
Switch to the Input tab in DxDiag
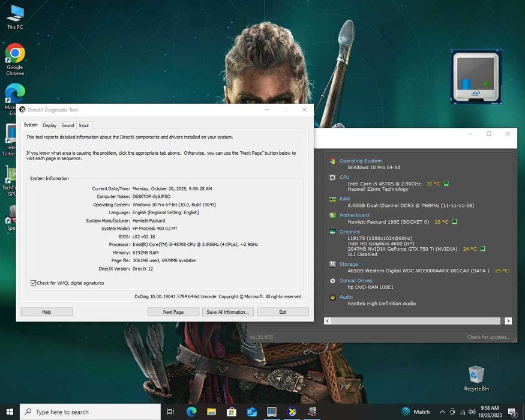[84, 125]
